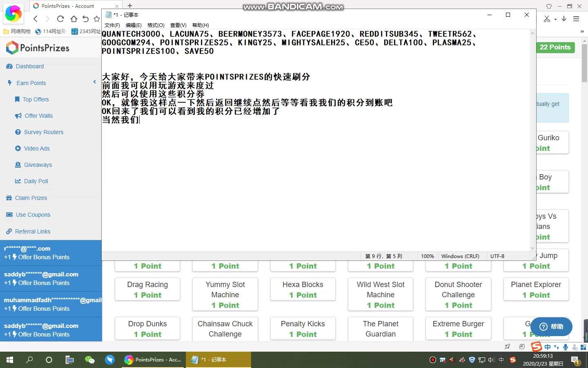Click the Video Ads play icon

pyautogui.click(x=18, y=148)
